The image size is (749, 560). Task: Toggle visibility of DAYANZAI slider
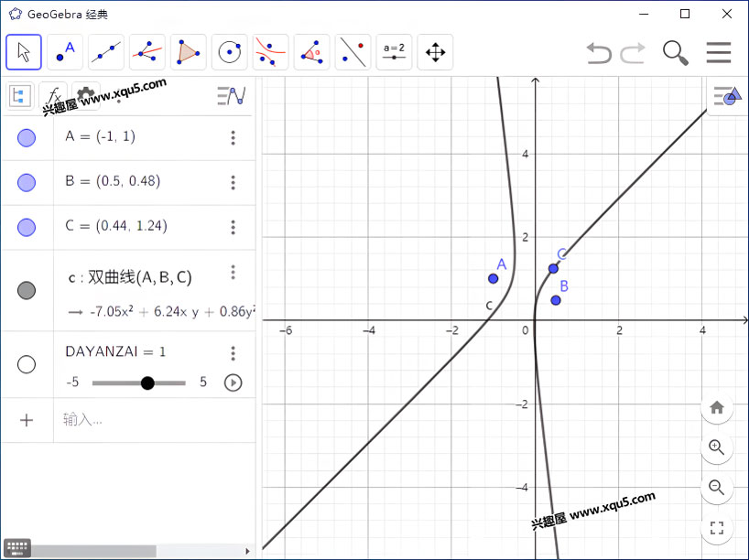tap(27, 364)
